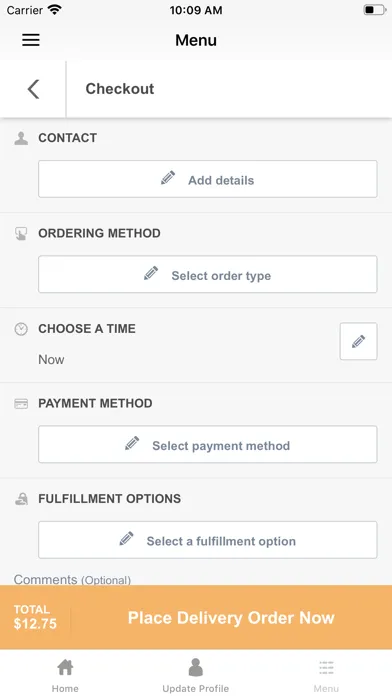392x696 pixels.
Task: Switch to the Home tab label
Action: (65, 688)
